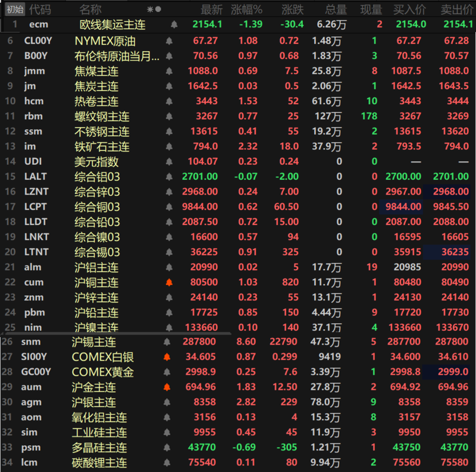Click alert bell for 综合铝03
Screen dimensions: 476x472
(169, 177)
